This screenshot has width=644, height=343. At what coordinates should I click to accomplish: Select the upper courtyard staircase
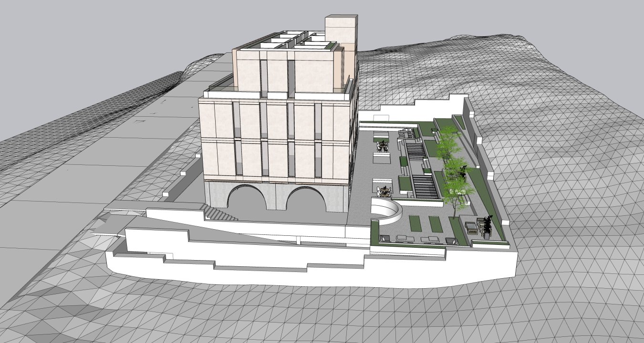click(416, 151)
